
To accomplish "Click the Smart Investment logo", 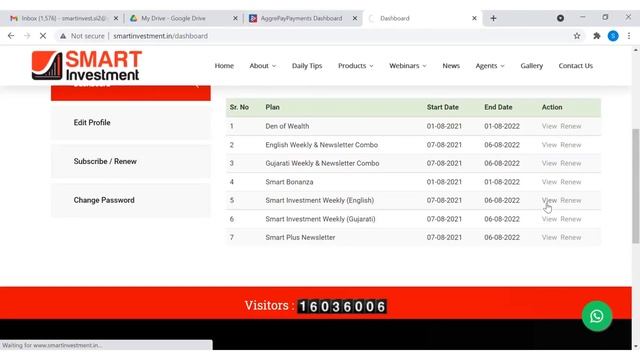I will click(87, 65).
